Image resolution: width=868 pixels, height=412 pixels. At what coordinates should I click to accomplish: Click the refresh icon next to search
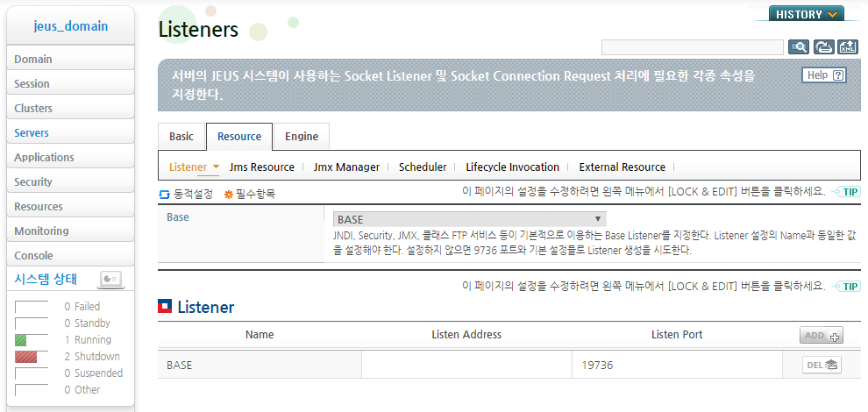click(x=823, y=47)
